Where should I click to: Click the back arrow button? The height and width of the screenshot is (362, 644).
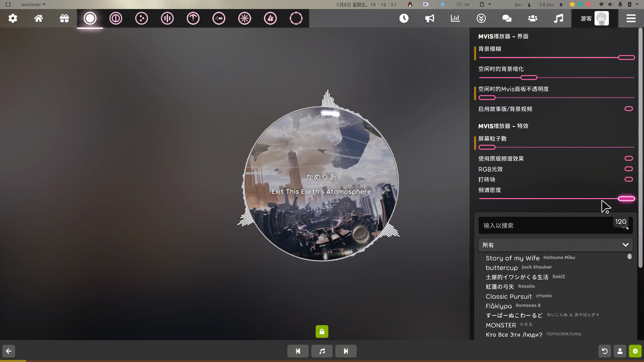pos(9,351)
